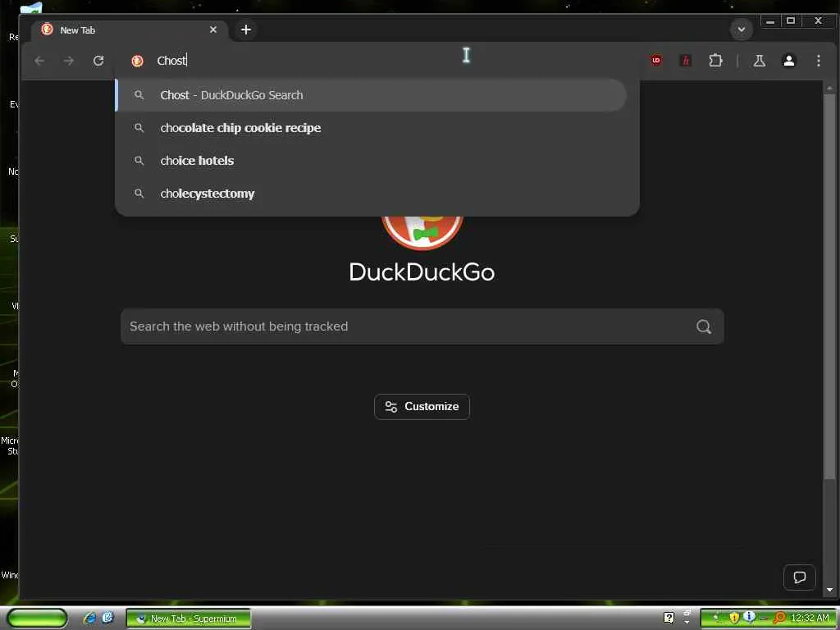This screenshot has height=630, width=840.
Task: Click the DuckDuckGo site icon in address bar
Action: tap(137, 61)
